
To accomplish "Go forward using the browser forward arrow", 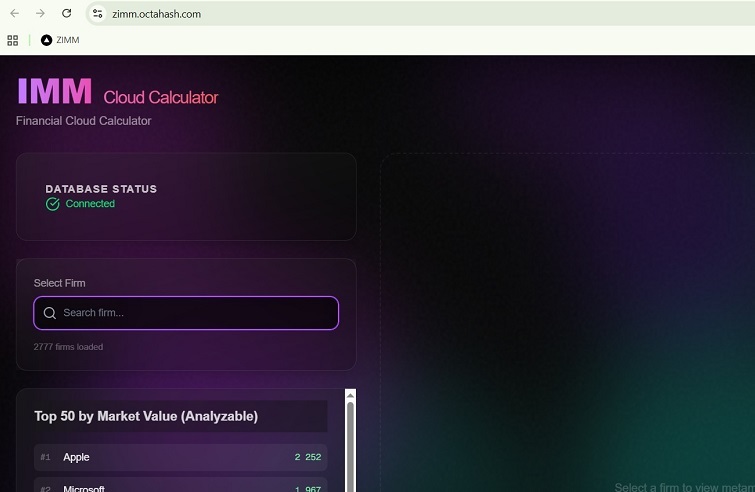I will click(40, 13).
